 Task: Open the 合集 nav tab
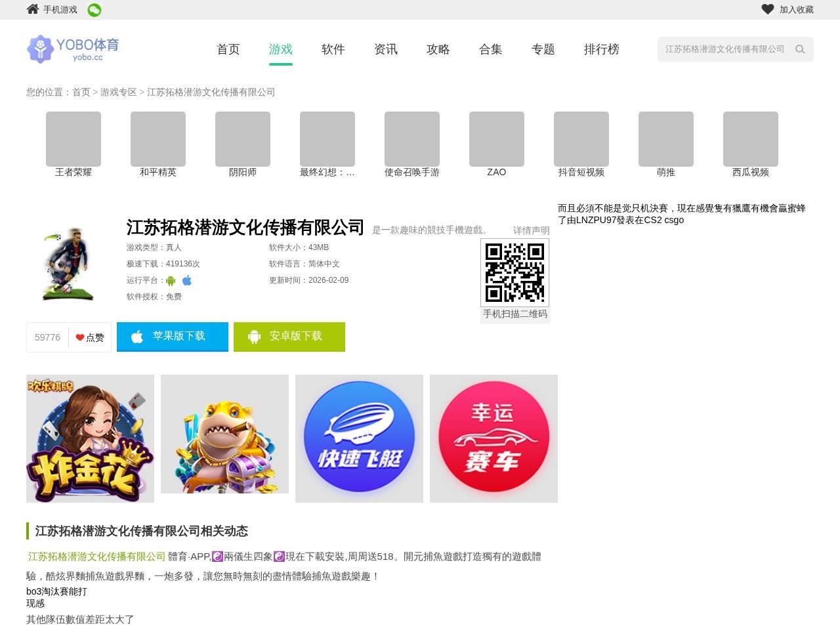coord(491,49)
